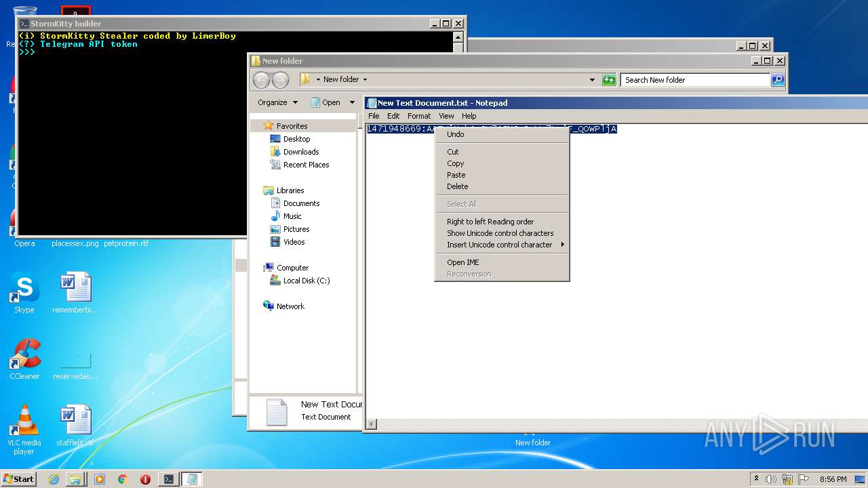The height and width of the screenshot is (488, 868).
Task: Open Internet Explorer from taskbar
Action: point(54,479)
